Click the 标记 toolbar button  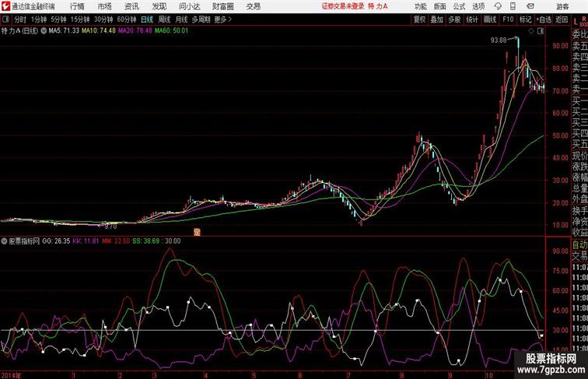(x=525, y=19)
